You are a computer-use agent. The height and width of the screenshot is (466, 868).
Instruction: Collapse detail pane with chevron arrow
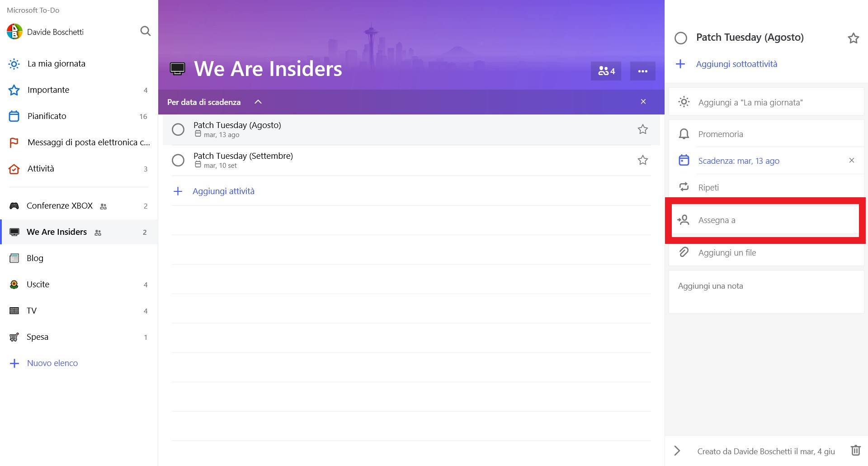677,451
